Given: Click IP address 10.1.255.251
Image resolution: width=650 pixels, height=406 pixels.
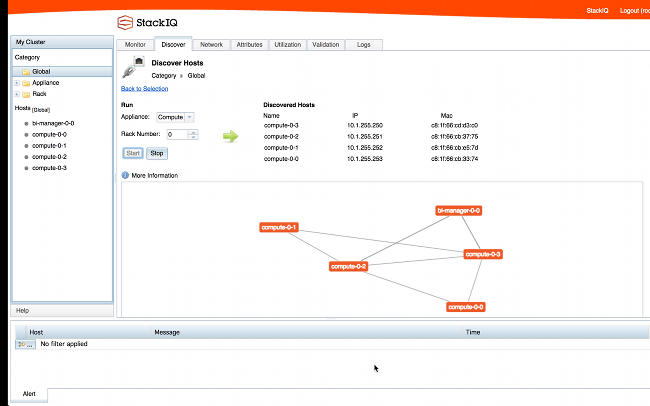Looking at the screenshot, I should [365, 136].
